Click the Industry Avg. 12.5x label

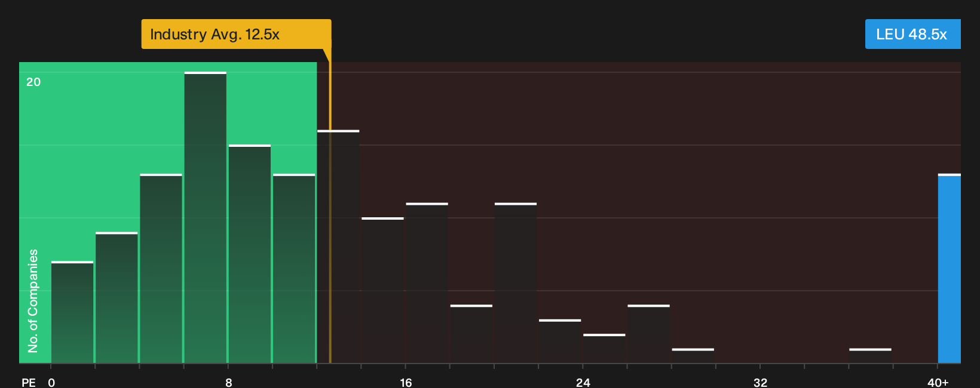point(236,34)
